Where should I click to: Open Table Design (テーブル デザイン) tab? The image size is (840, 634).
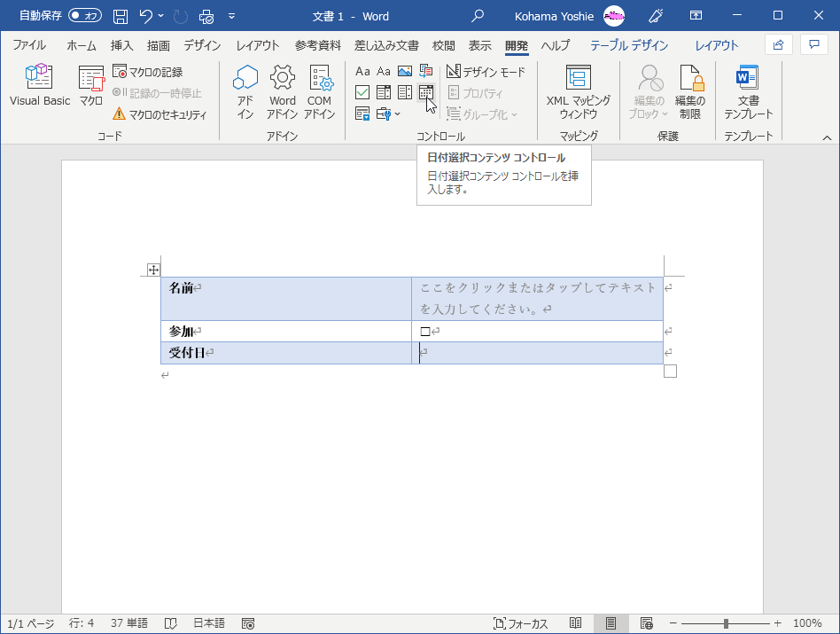pyautogui.click(x=629, y=45)
